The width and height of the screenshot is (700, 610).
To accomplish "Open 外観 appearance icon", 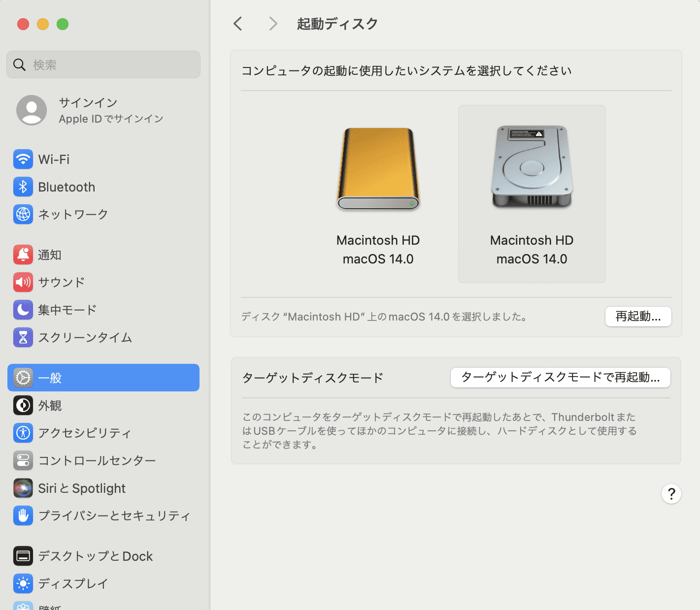I will point(23,406).
